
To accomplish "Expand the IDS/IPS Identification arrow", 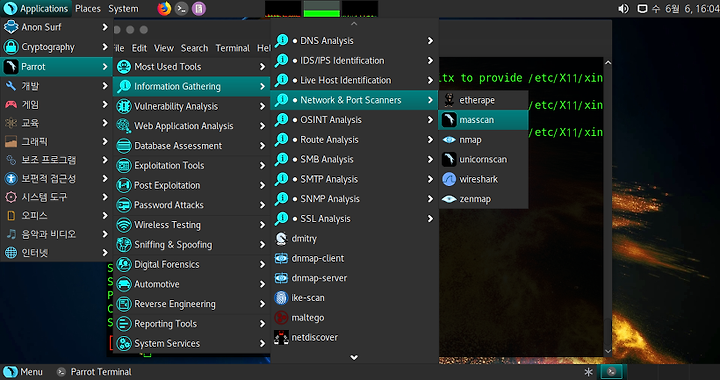I will (x=430, y=61).
